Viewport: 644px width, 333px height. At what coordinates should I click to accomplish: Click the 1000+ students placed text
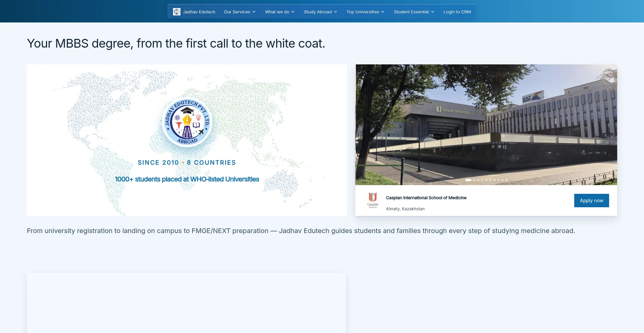(x=187, y=179)
